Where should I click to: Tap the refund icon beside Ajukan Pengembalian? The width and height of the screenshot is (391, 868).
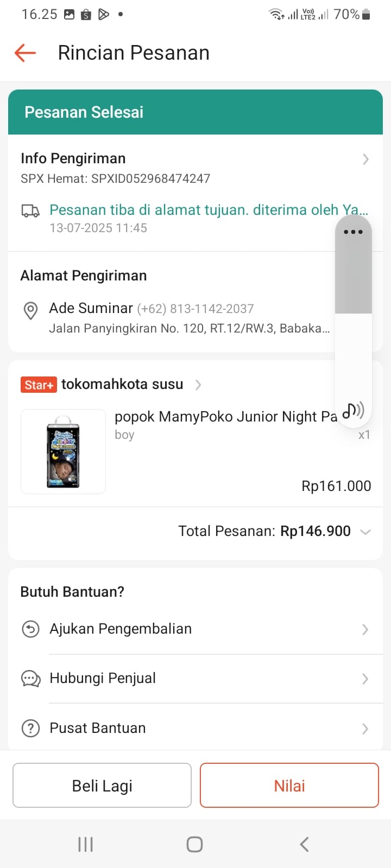pyautogui.click(x=30, y=629)
